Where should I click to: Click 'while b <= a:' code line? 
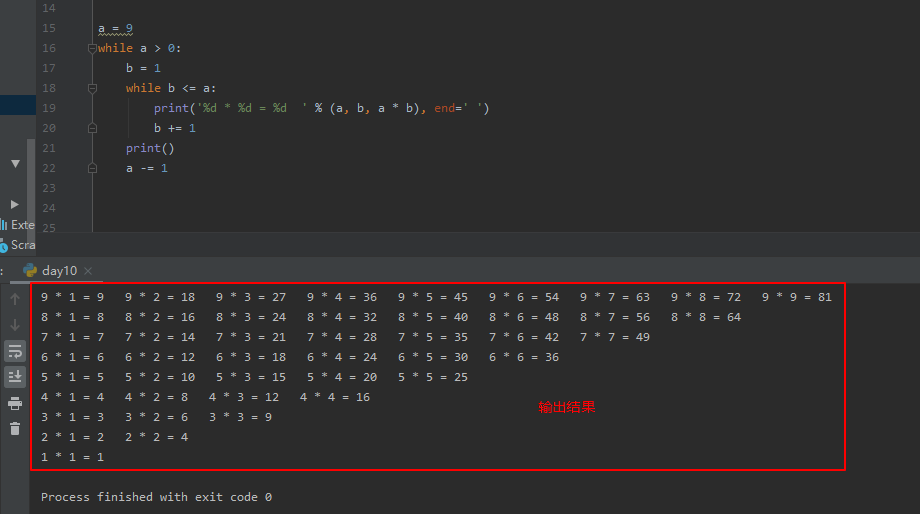point(171,88)
